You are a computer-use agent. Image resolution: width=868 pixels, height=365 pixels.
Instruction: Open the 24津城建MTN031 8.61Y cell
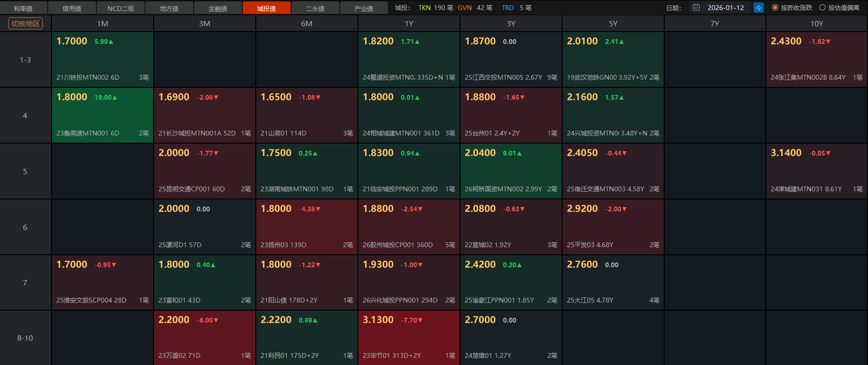[x=817, y=171]
